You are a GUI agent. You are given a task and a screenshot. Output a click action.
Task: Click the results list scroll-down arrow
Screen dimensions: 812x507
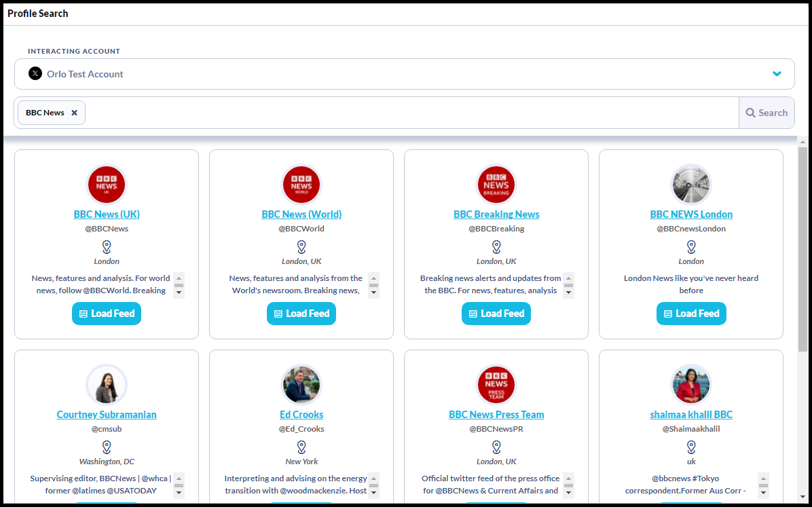pos(802,498)
